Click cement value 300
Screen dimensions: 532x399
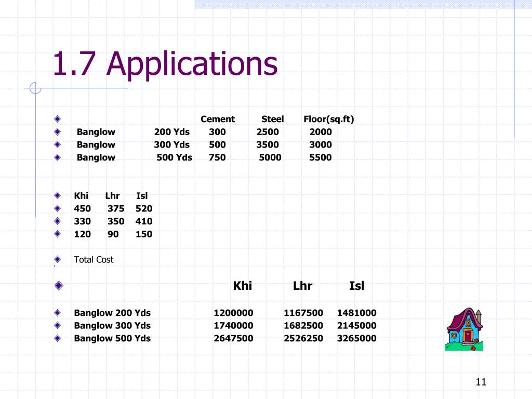tap(217, 132)
